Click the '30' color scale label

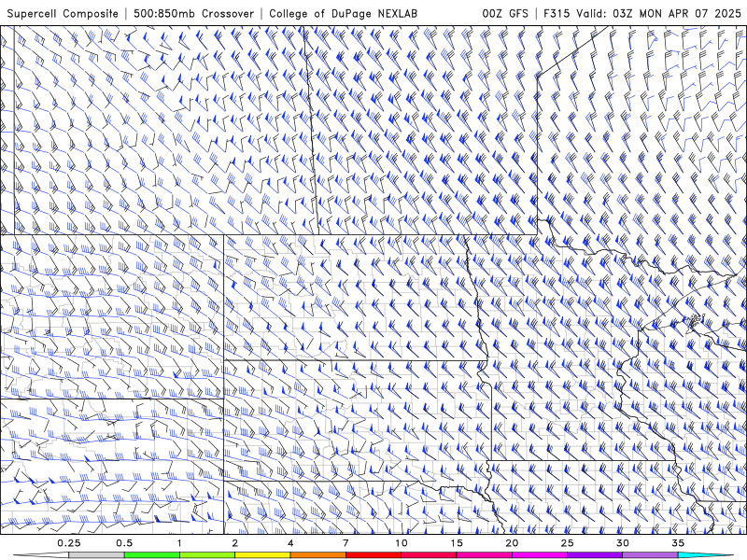[623, 543]
